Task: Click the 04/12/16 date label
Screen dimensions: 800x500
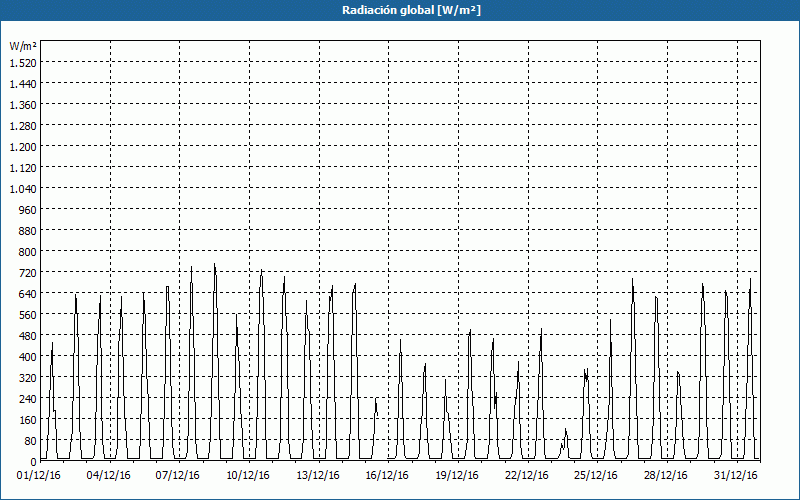Action: pyautogui.click(x=108, y=476)
